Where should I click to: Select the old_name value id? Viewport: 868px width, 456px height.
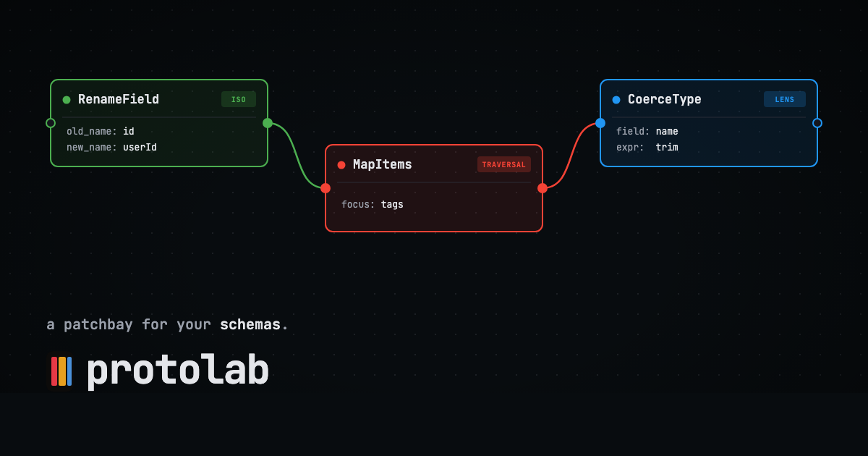pyautogui.click(x=129, y=132)
